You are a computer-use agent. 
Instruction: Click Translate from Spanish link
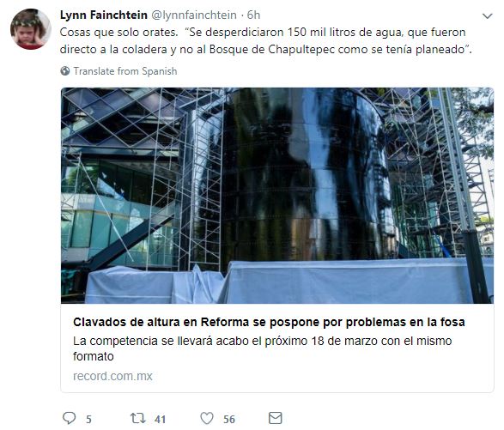(x=125, y=70)
